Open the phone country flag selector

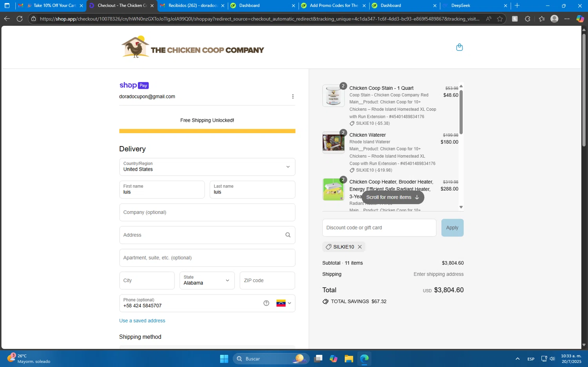[284, 303]
